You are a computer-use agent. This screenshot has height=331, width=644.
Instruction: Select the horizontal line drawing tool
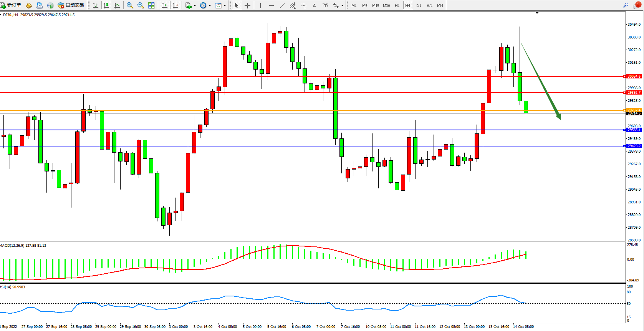click(x=272, y=5)
